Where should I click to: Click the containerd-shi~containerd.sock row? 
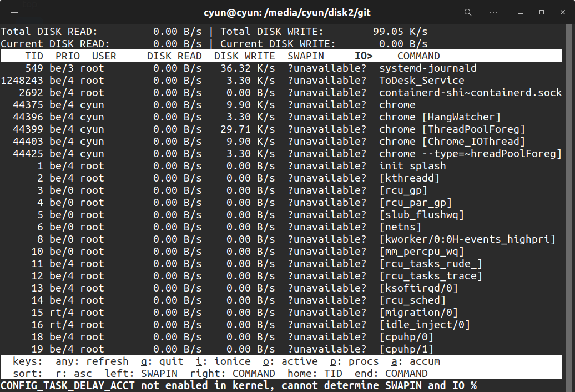pyautogui.click(x=281, y=92)
